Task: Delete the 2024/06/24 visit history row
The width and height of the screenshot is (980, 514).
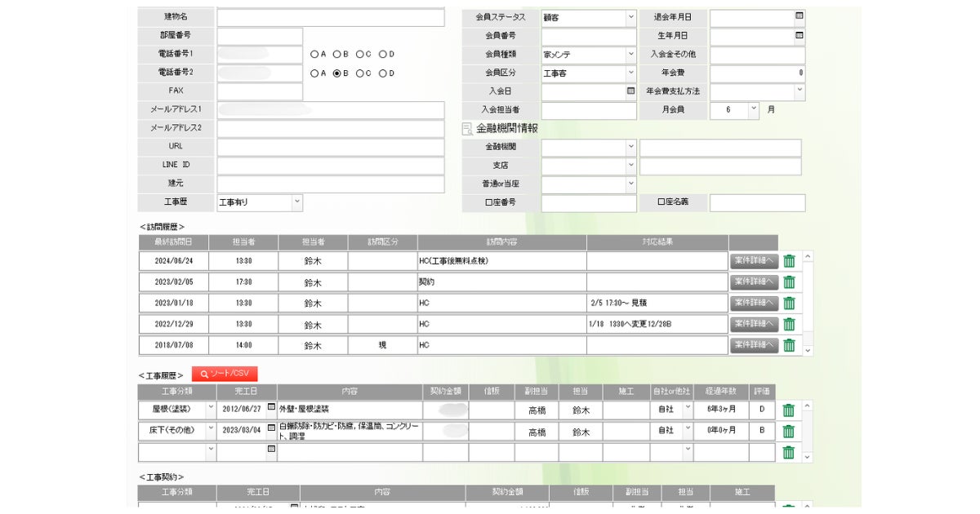Action: point(789,261)
